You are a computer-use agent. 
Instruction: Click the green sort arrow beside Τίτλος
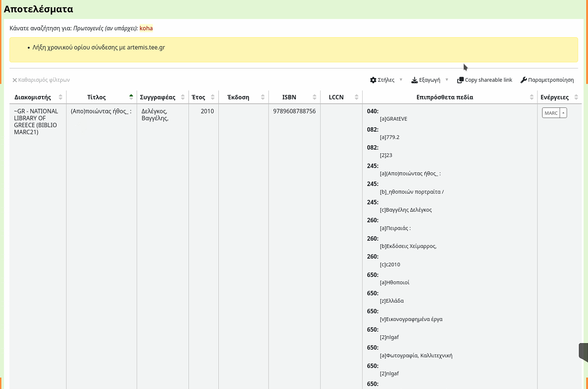[131, 97]
